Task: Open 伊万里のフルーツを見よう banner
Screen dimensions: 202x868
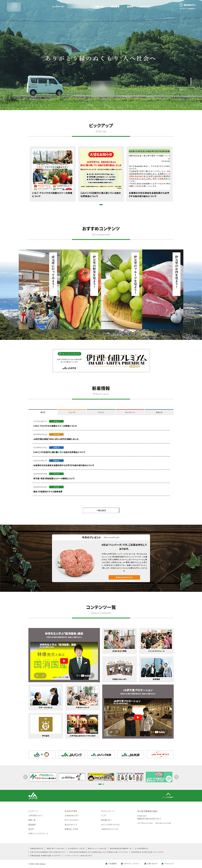Action: click(122, 289)
